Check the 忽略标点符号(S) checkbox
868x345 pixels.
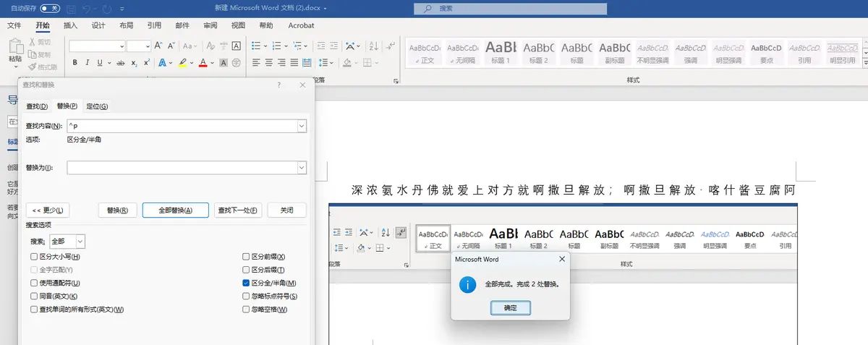pos(246,297)
